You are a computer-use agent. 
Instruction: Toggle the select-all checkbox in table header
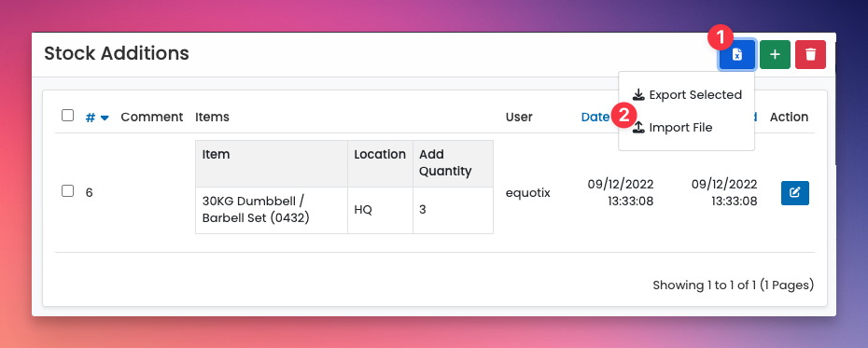coord(67,116)
